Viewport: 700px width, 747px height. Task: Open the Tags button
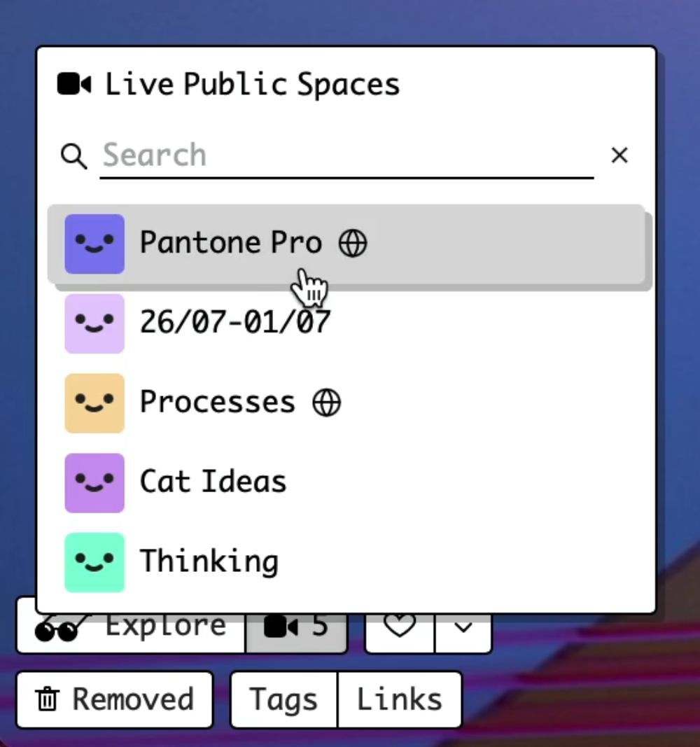[x=283, y=699]
